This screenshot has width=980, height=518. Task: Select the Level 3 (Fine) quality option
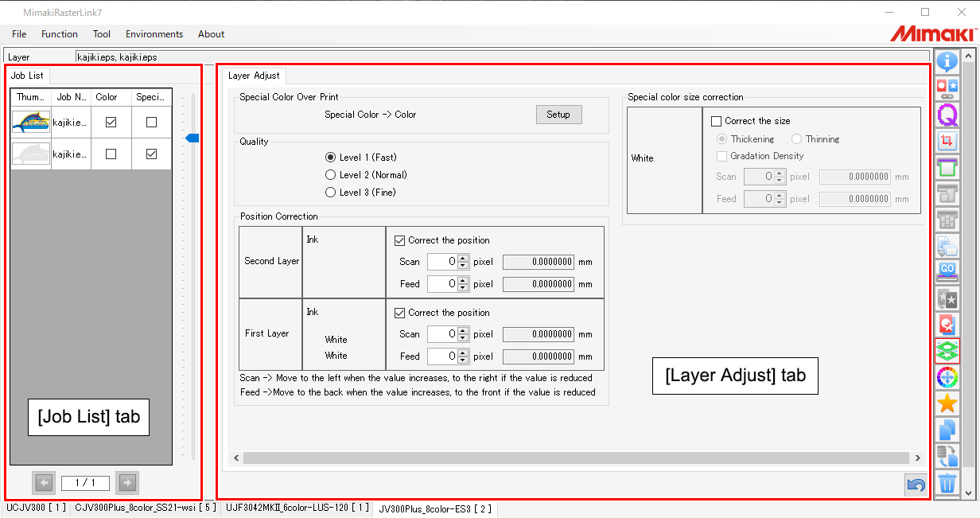pyautogui.click(x=330, y=192)
